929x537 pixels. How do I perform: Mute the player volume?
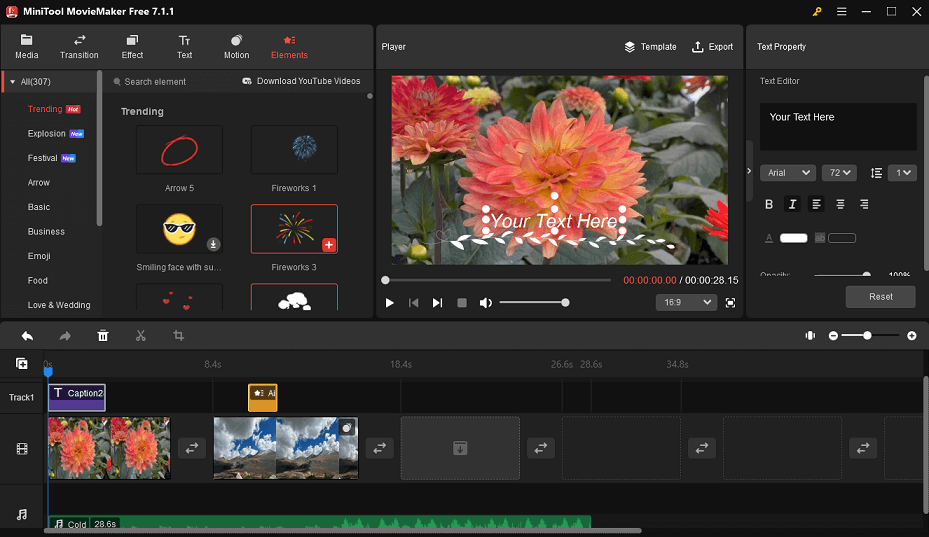tap(485, 303)
